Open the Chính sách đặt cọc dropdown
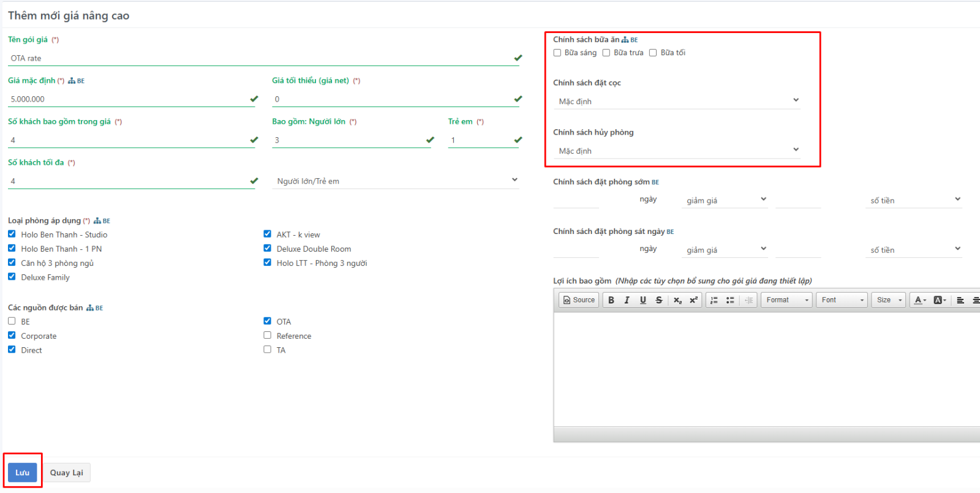Screen dimensions: 980x493 tap(677, 101)
